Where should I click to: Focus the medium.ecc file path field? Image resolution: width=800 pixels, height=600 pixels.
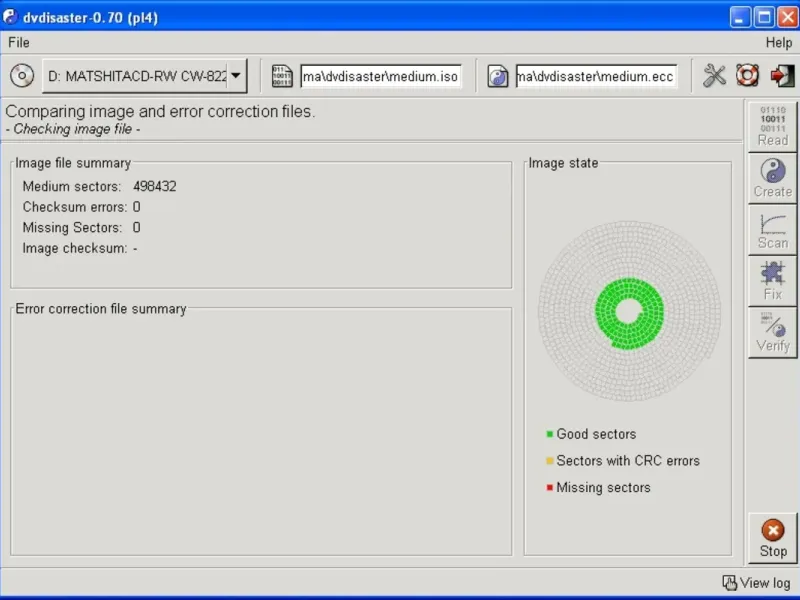click(596, 77)
